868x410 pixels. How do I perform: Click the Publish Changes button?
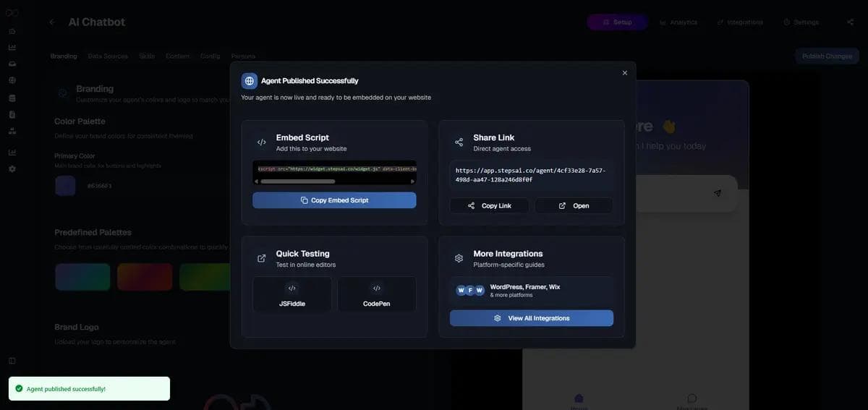pos(827,56)
